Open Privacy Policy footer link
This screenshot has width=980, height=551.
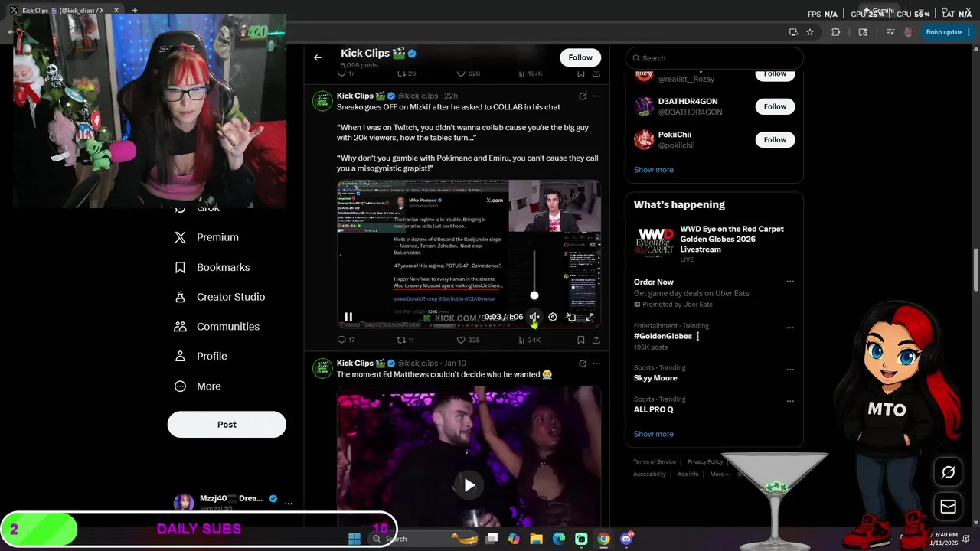pos(705,461)
